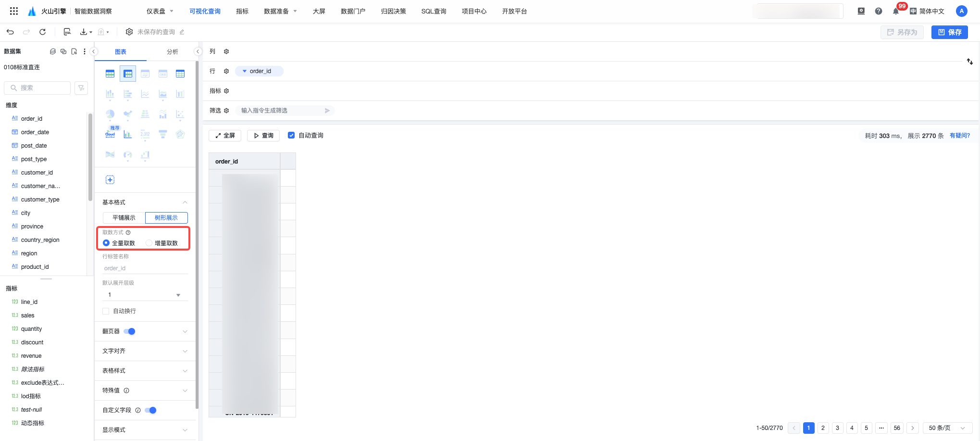Click the swap rows and columns icon

pos(970,62)
